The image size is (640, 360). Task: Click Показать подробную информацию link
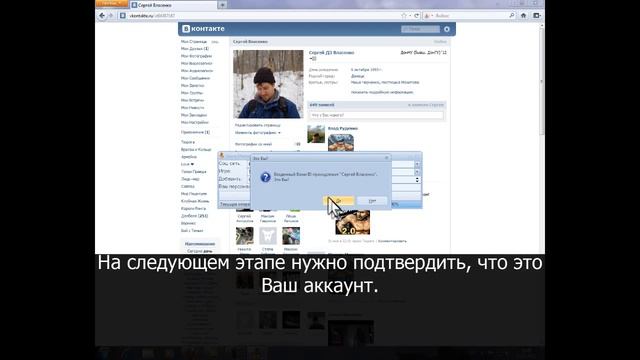[382, 92]
